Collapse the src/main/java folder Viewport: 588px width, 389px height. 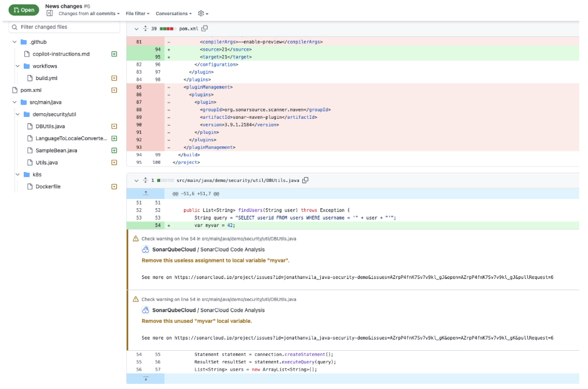tap(15, 102)
